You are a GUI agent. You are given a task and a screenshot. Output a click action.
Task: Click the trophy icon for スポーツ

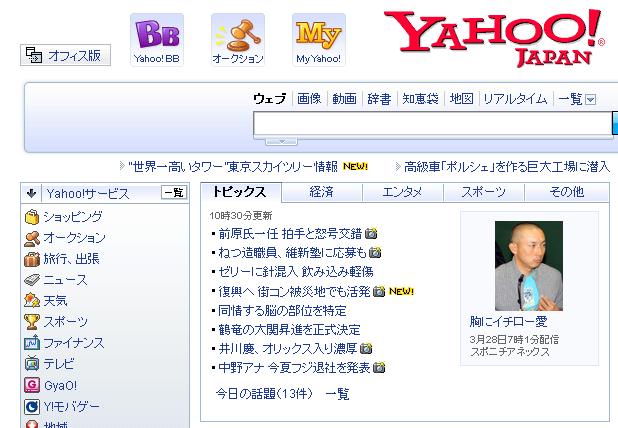click(x=32, y=322)
